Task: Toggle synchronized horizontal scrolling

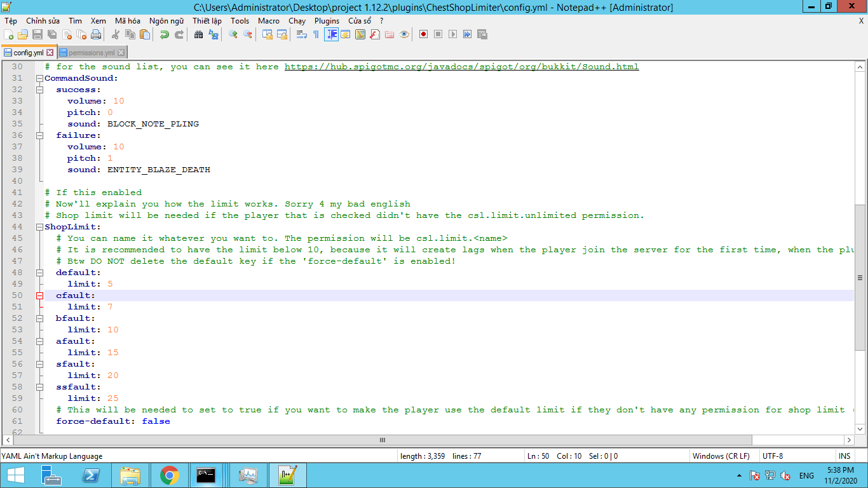Action: point(282,34)
